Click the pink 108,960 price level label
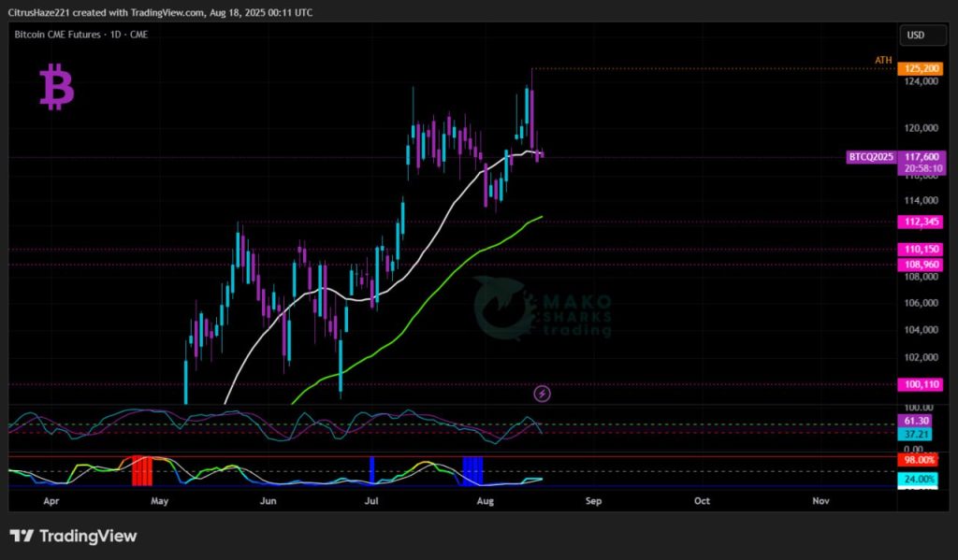This screenshot has height=560, width=958. click(917, 265)
